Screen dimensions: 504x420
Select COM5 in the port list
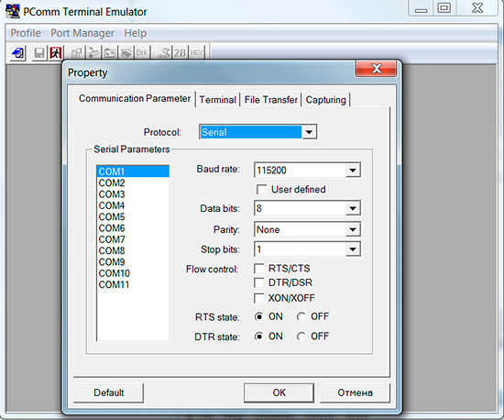pyautogui.click(x=133, y=216)
